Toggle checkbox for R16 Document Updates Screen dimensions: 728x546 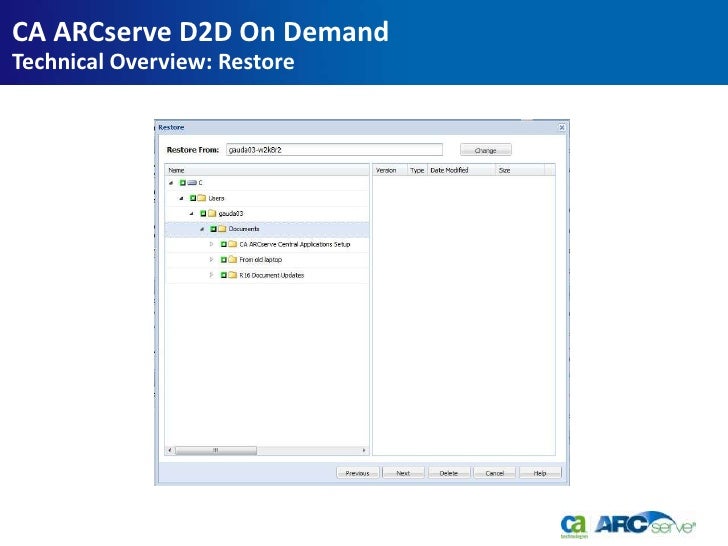pyautogui.click(x=224, y=275)
